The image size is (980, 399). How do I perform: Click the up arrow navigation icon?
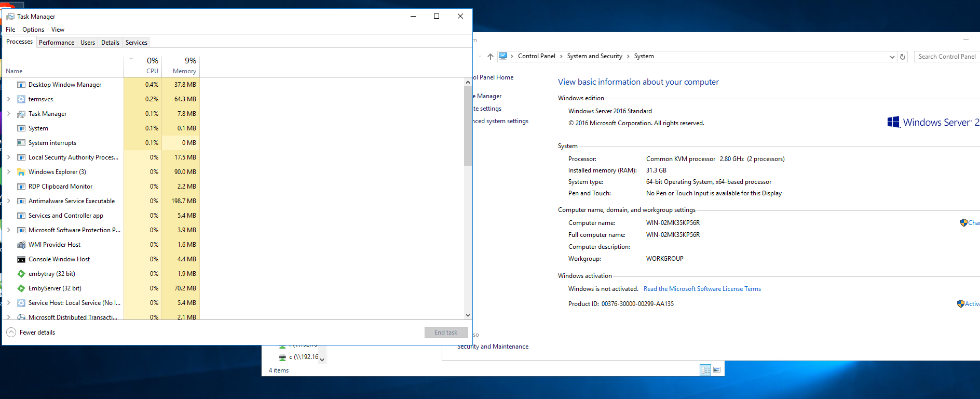(x=491, y=57)
